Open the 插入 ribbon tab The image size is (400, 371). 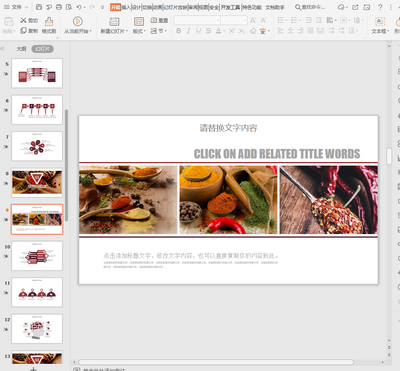[x=126, y=7]
